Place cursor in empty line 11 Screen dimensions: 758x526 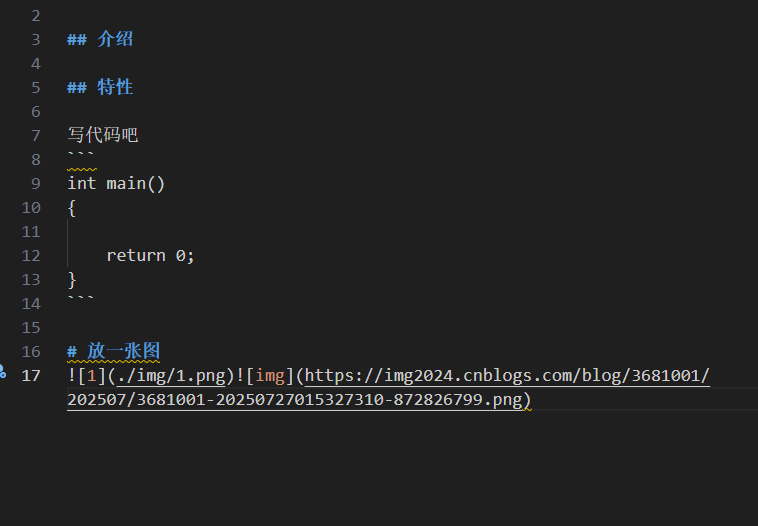click(x=200, y=232)
